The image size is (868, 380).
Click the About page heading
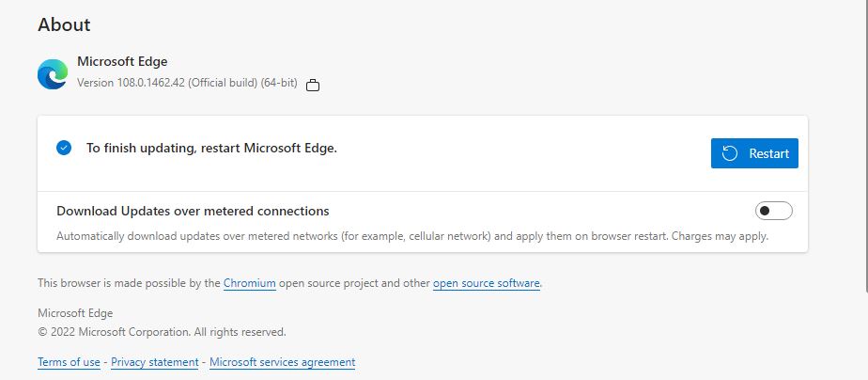pos(64,24)
